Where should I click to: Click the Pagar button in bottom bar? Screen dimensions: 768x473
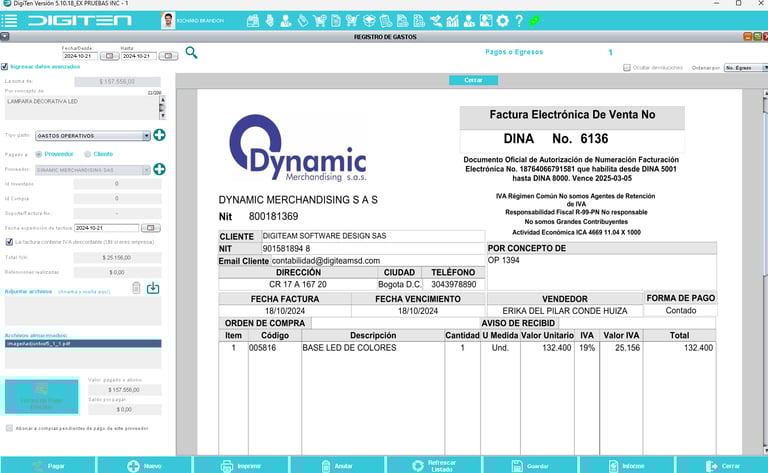48,466
